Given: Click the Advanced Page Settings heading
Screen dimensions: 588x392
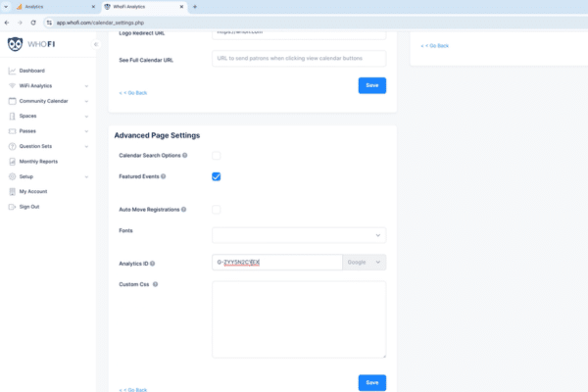Looking at the screenshot, I should (x=157, y=135).
